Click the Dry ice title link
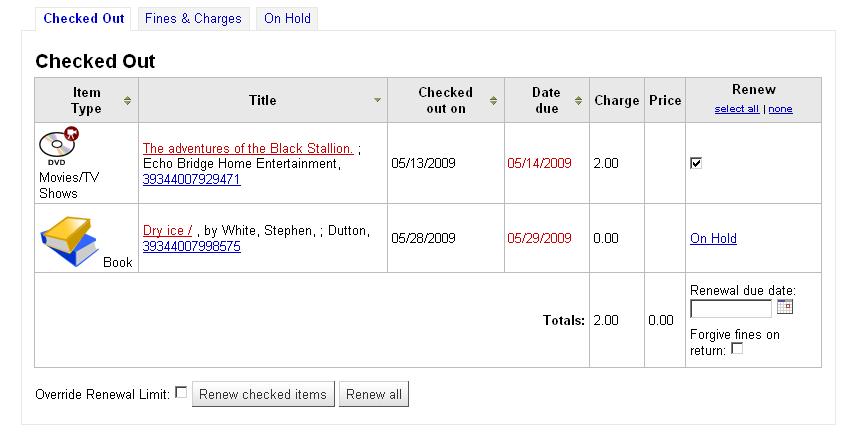Screen dimensions: 841x438 point(167,231)
